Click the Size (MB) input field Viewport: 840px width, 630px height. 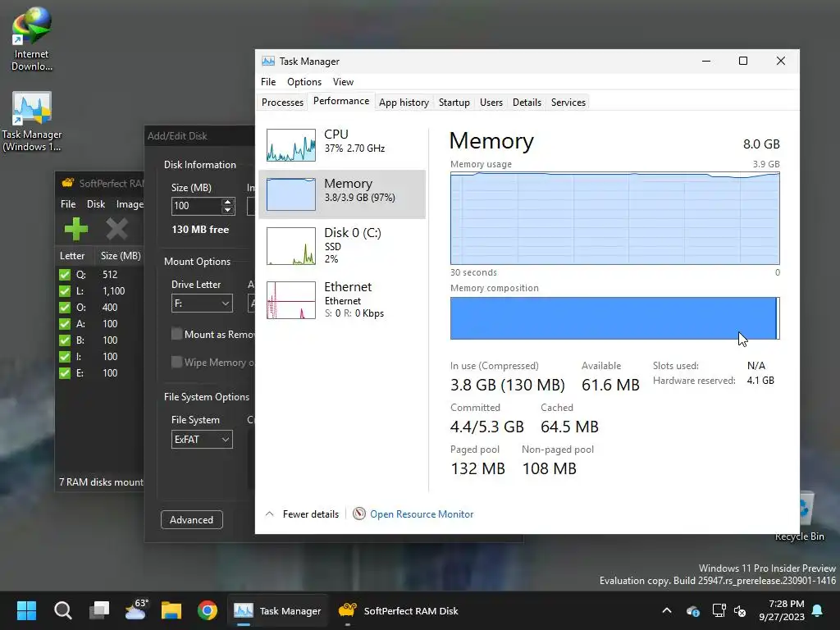click(x=196, y=206)
